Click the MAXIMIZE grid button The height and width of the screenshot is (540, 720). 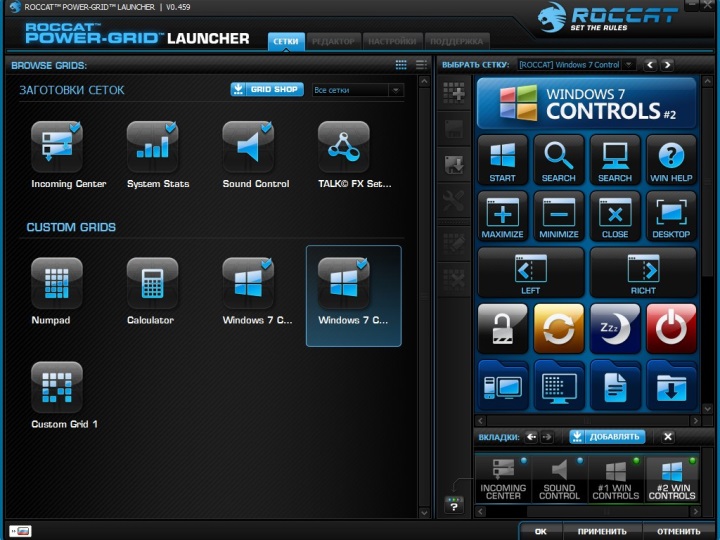pyautogui.click(x=502, y=216)
